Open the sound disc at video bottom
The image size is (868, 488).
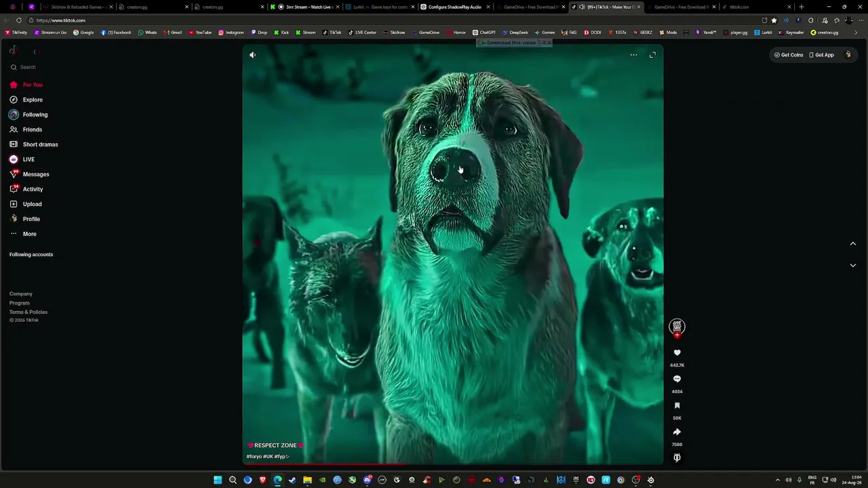tap(677, 457)
